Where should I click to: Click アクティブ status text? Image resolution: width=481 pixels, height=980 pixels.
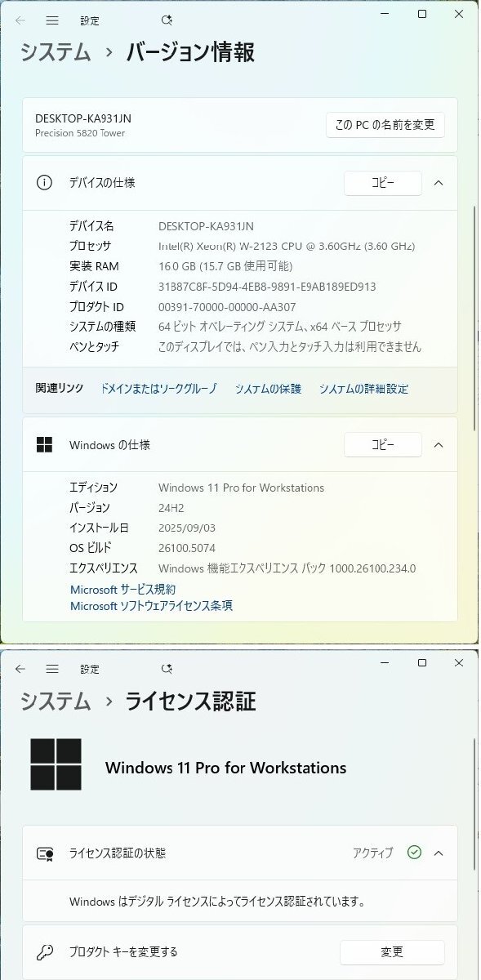click(373, 853)
